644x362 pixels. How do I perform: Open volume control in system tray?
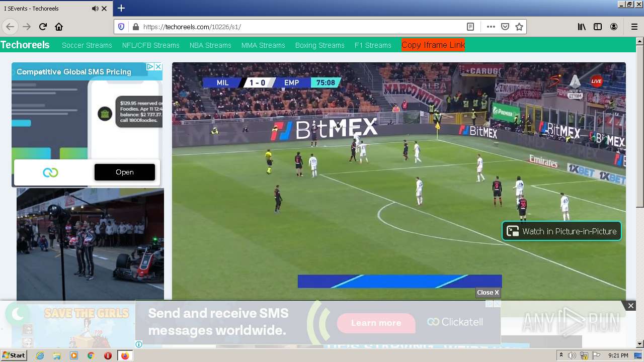[x=572, y=355]
